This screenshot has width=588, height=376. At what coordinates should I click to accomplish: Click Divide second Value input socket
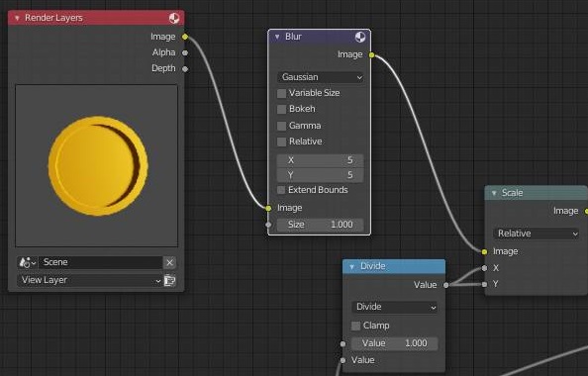(x=343, y=360)
